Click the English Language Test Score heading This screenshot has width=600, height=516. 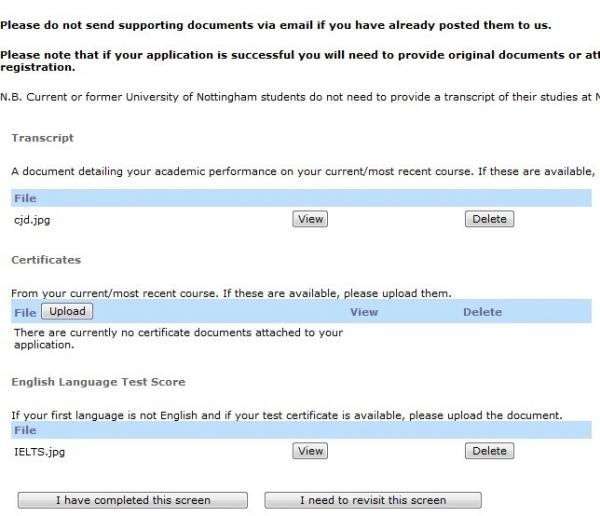click(98, 382)
